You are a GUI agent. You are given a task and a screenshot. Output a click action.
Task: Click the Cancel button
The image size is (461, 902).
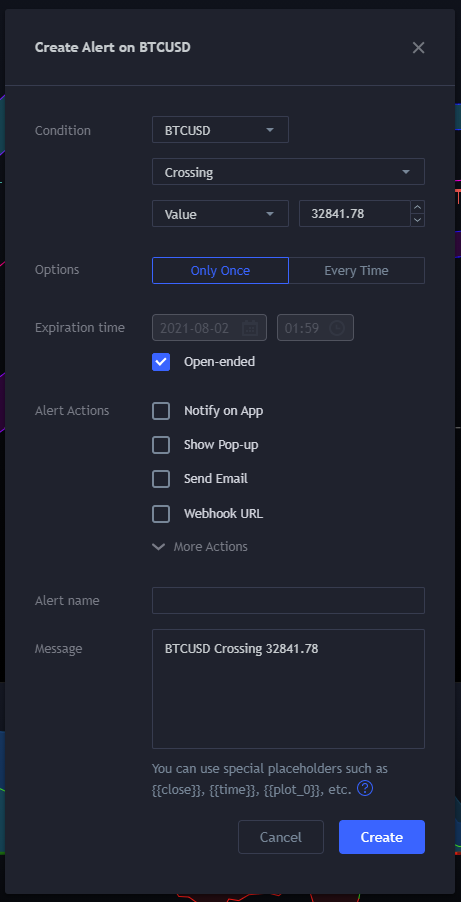click(x=281, y=837)
